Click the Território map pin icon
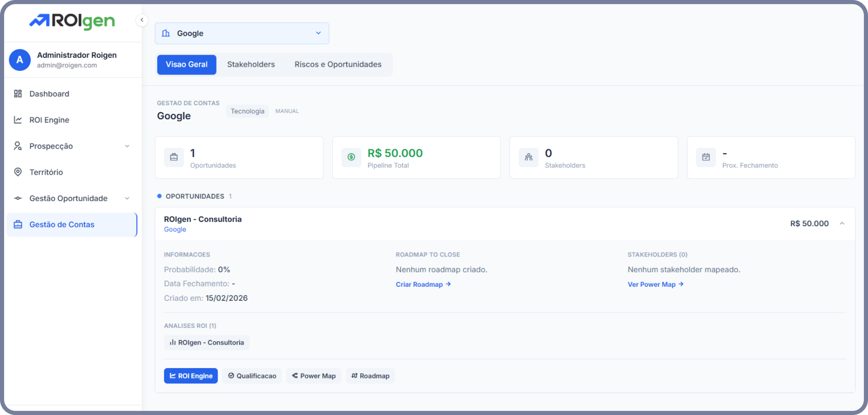Image resolution: width=868 pixels, height=415 pixels. pyautogui.click(x=18, y=172)
